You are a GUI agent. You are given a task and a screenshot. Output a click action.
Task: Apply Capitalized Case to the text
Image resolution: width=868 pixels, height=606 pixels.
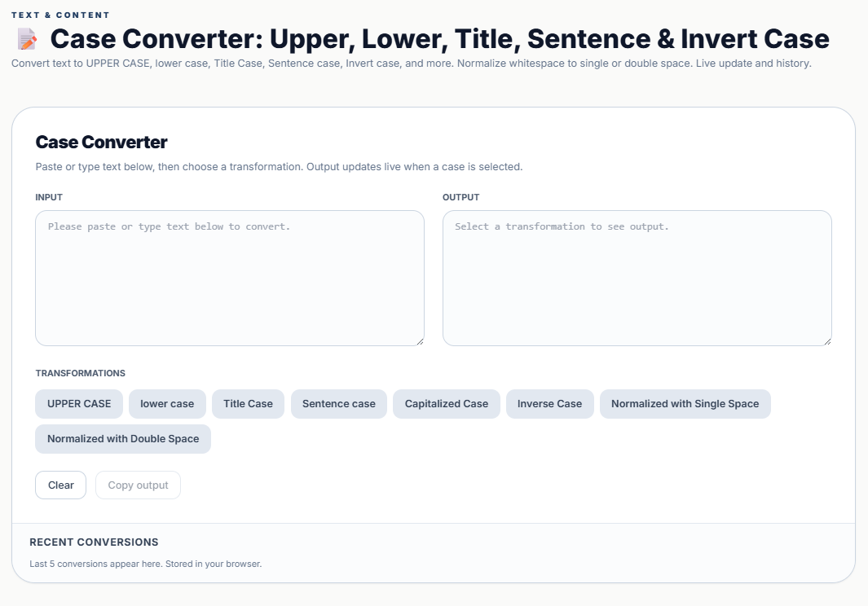click(446, 404)
